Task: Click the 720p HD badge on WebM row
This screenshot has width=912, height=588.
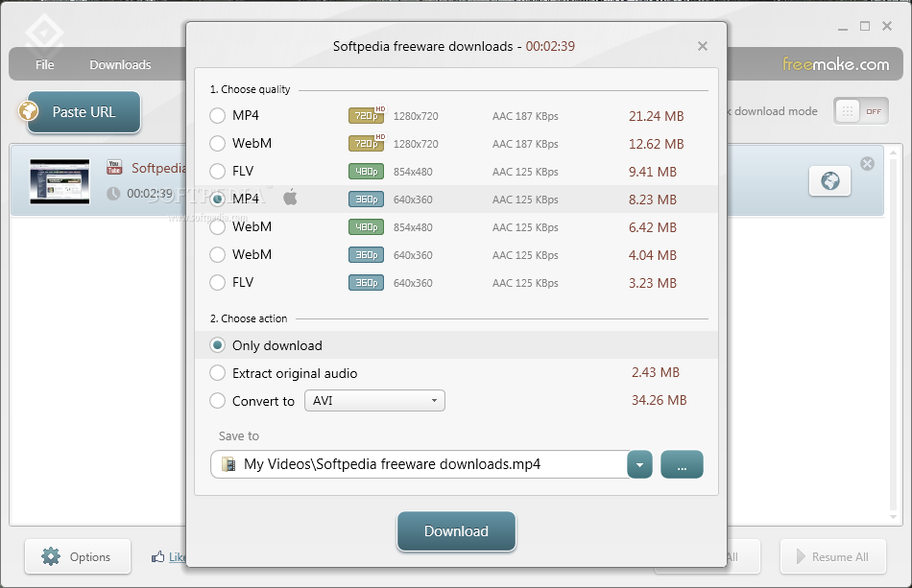Action: click(x=367, y=143)
